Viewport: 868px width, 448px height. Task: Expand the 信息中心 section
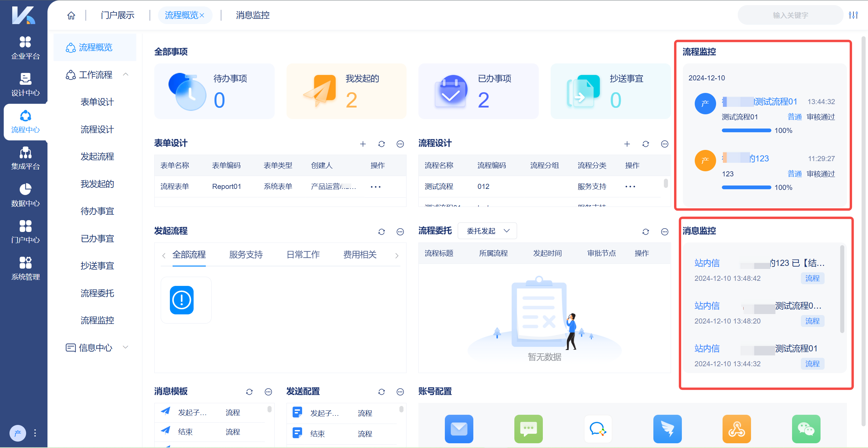click(125, 347)
